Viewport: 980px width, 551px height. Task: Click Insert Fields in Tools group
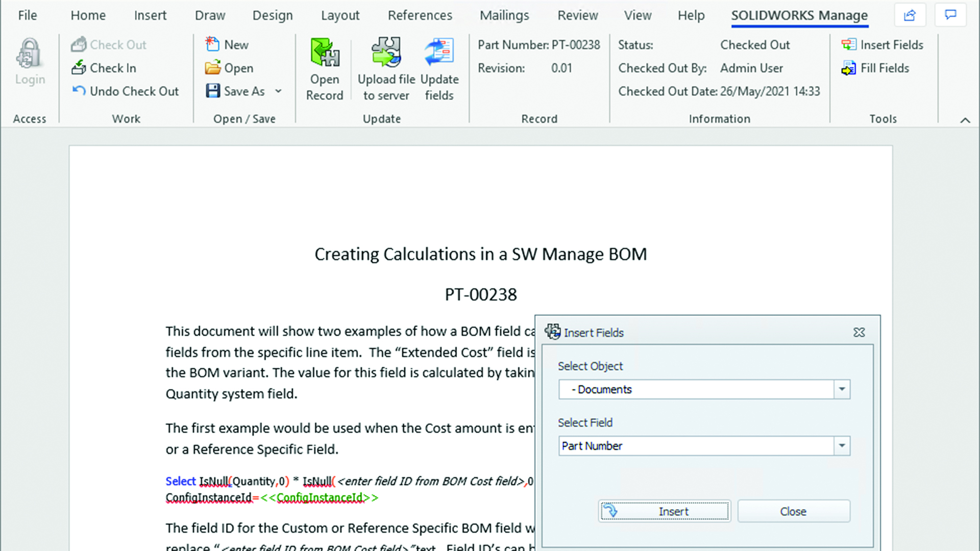point(883,45)
